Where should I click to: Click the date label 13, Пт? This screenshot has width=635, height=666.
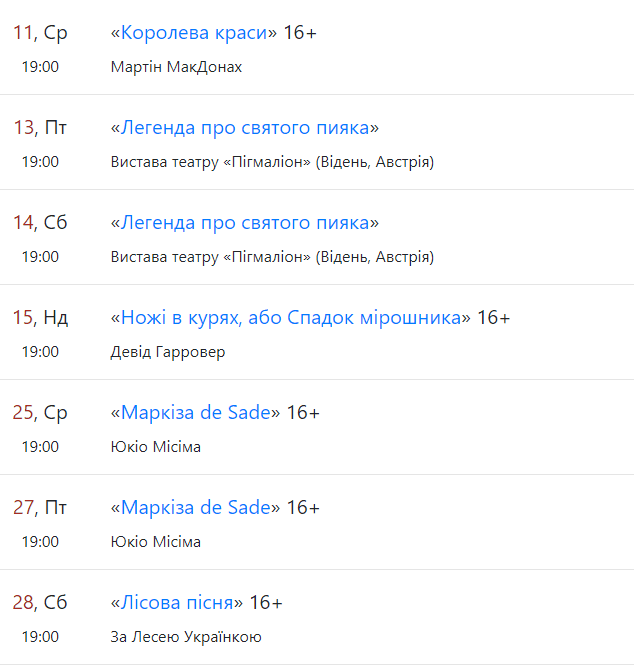pyautogui.click(x=40, y=128)
